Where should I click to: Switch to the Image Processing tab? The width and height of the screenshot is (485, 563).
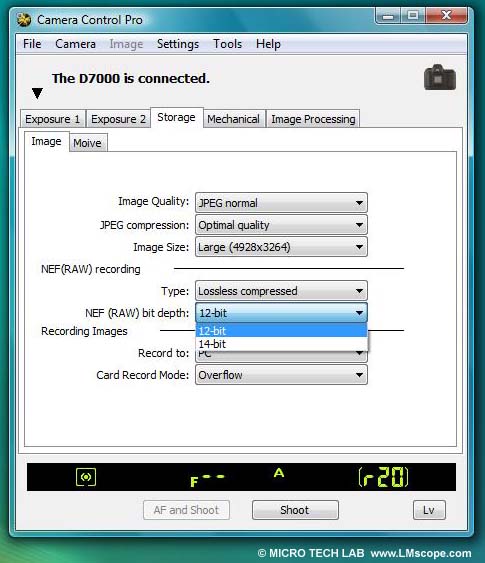tap(313, 119)
